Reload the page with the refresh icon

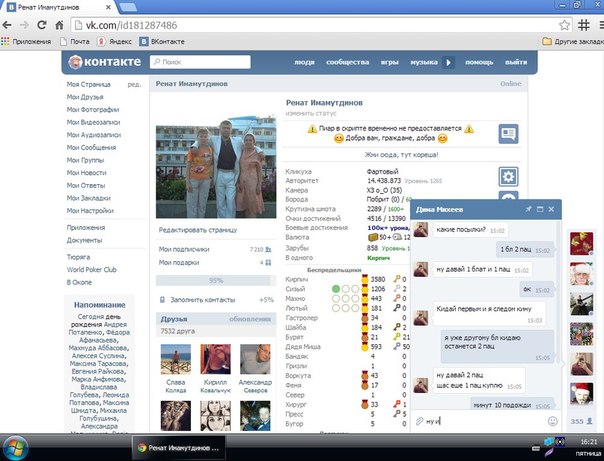coord(42,25)
